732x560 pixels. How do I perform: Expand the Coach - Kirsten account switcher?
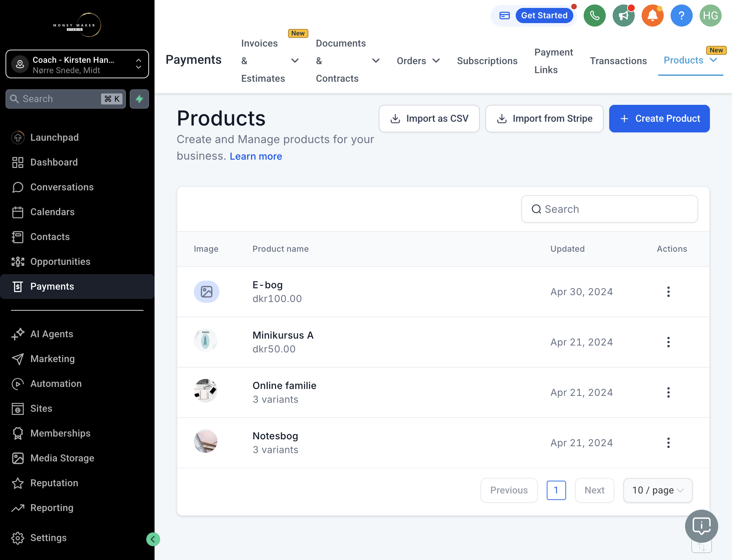click(x=77, y=64)
